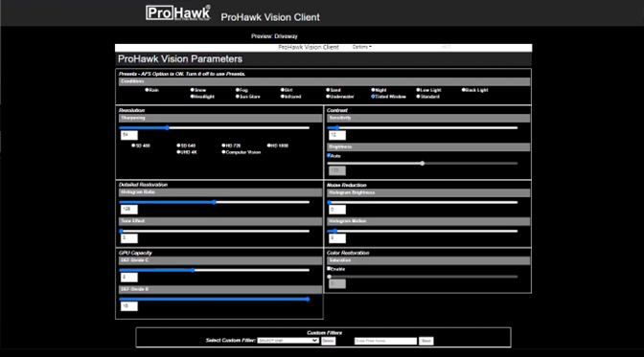This screenshot has width=644, height=357.
Task: Click the ProHawk Vision Parameters heading
Action: point(180,59)
